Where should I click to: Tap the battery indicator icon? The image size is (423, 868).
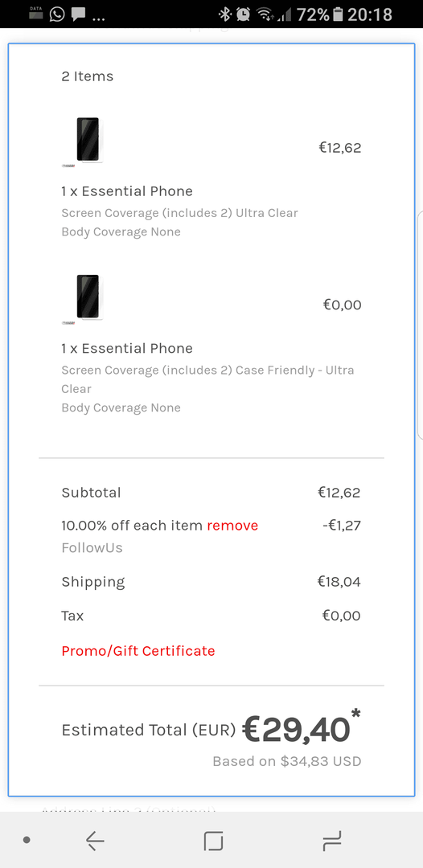click(x=338, y=14)
